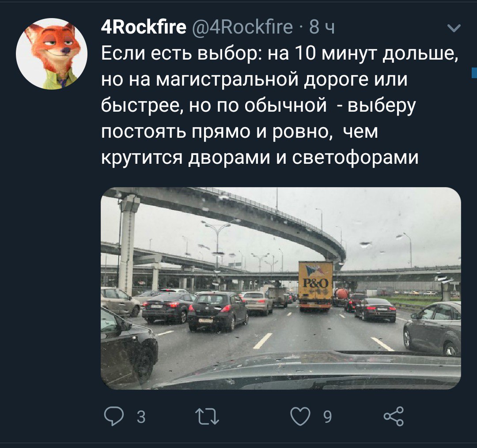Open the share icon for this tweet

click(394, 416)
